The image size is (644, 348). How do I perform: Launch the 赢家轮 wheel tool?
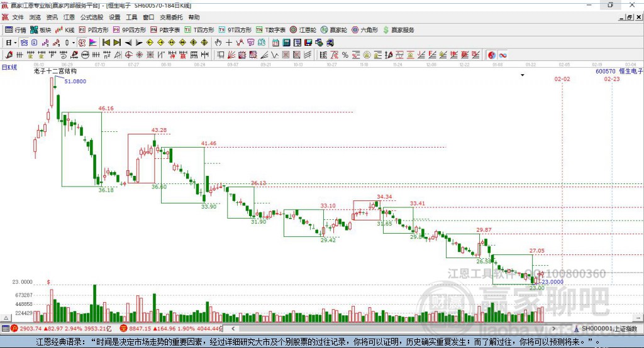click(x=334, y=30)
